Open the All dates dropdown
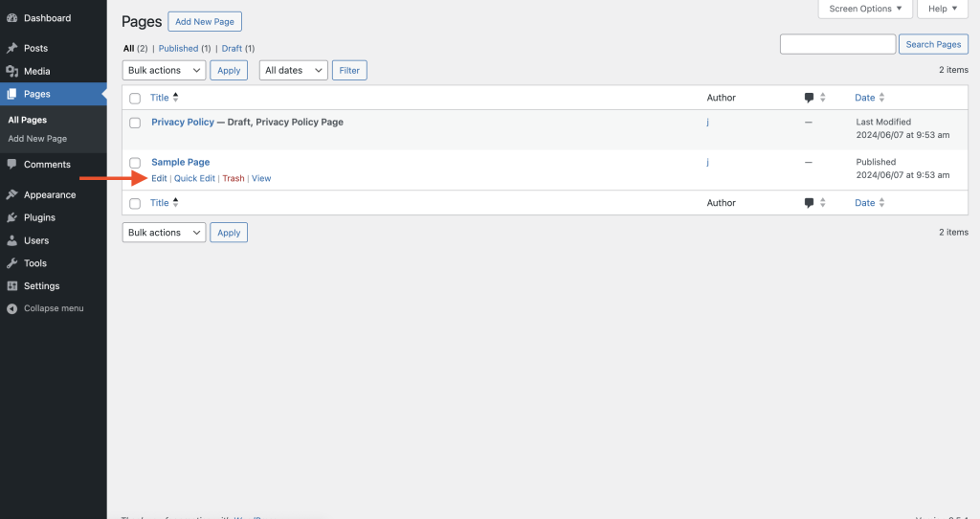Viewport: 980px width, 519px height. (x=294, y=70)
